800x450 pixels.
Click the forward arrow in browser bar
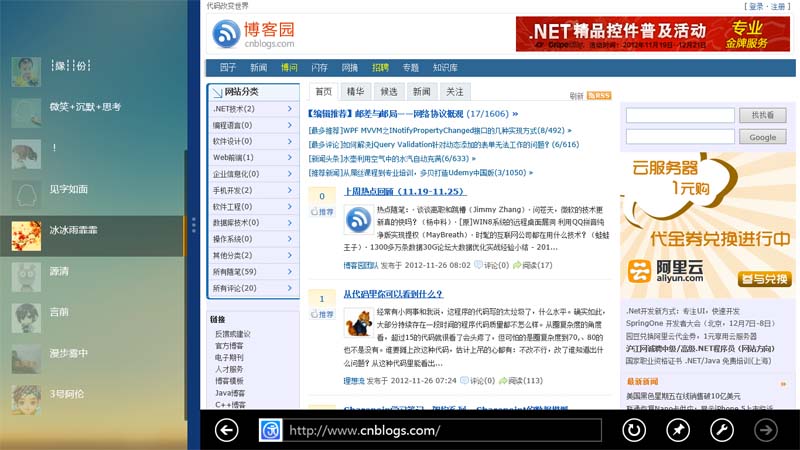[x=766, y=430]
